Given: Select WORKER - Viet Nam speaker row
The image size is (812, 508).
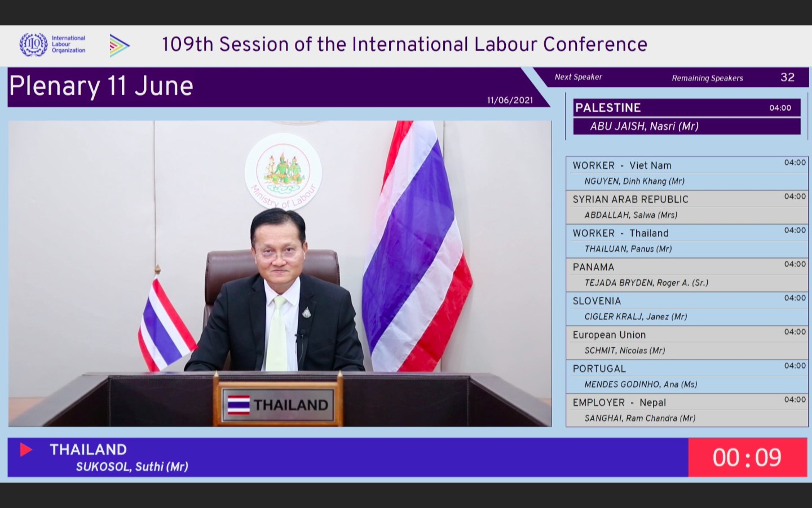Looking at the screenshot, I should click(686, 173).
